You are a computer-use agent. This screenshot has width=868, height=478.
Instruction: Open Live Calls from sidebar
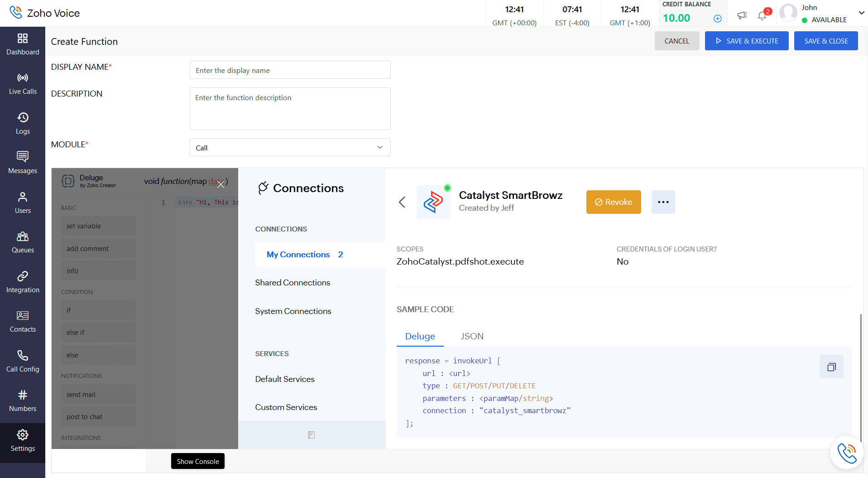pos(23,84)
